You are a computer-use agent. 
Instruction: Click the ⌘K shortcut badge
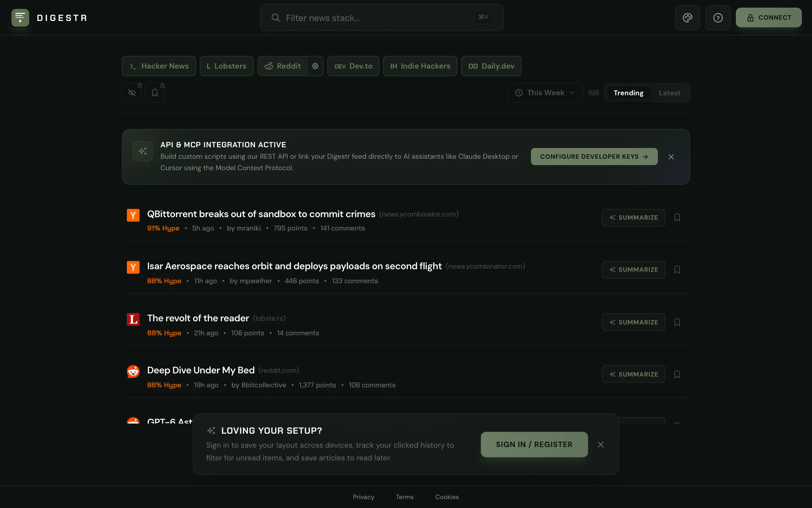click(483, 17)
